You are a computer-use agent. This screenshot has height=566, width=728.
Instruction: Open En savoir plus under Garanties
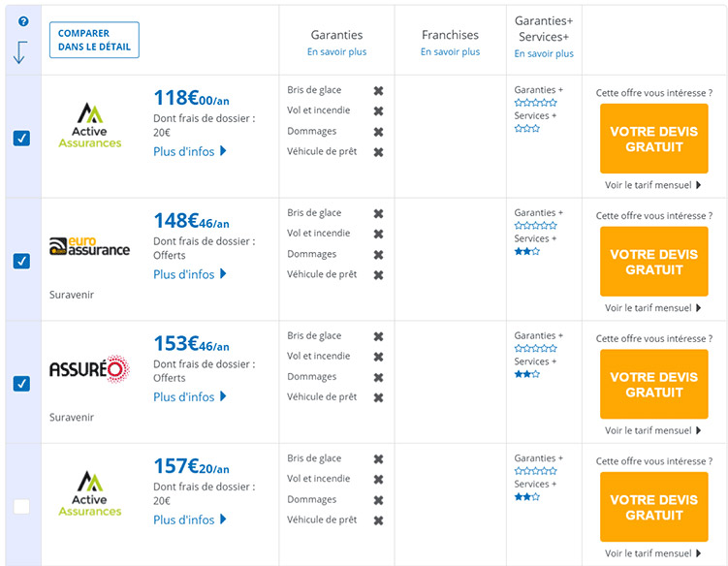tap(337, 52)
